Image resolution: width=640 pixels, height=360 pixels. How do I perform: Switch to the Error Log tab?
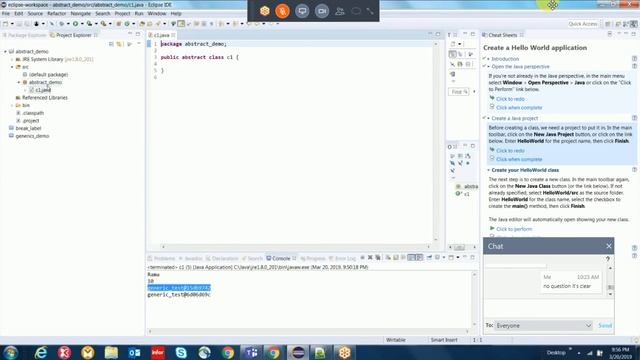(342, 258)
